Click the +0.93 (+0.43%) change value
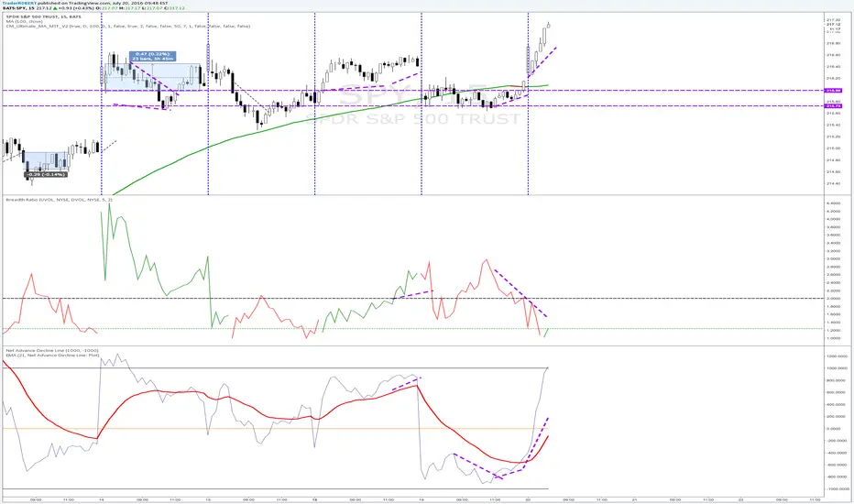The image size is (854, 504). (x=77, y=8)
